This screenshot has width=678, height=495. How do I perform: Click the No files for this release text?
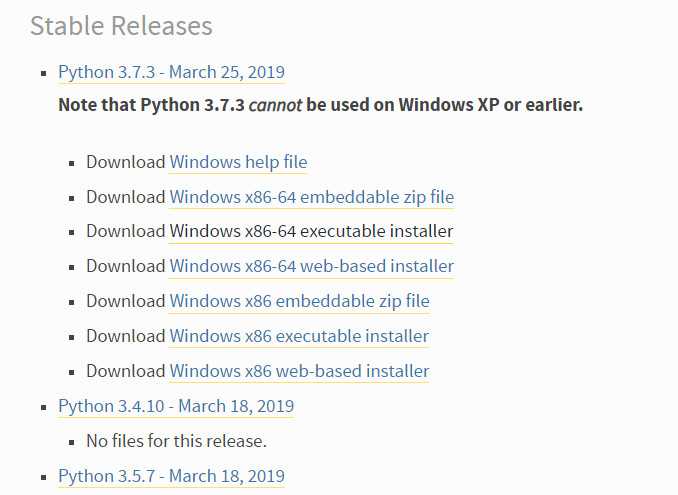click(x=176, y=441)
